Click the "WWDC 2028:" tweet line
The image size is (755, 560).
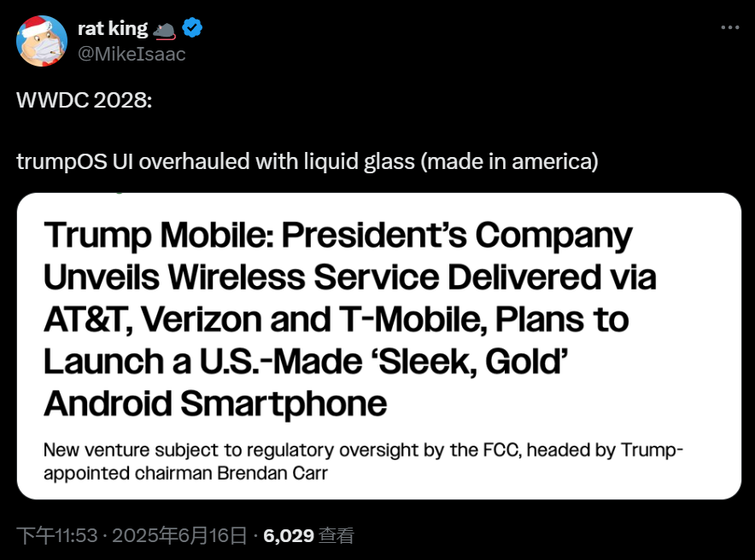tap(84, 100)
